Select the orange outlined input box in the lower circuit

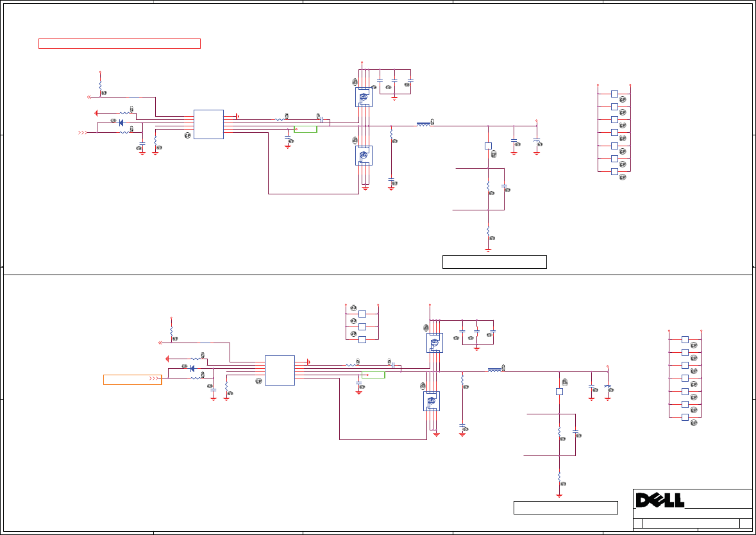point(133,380)
